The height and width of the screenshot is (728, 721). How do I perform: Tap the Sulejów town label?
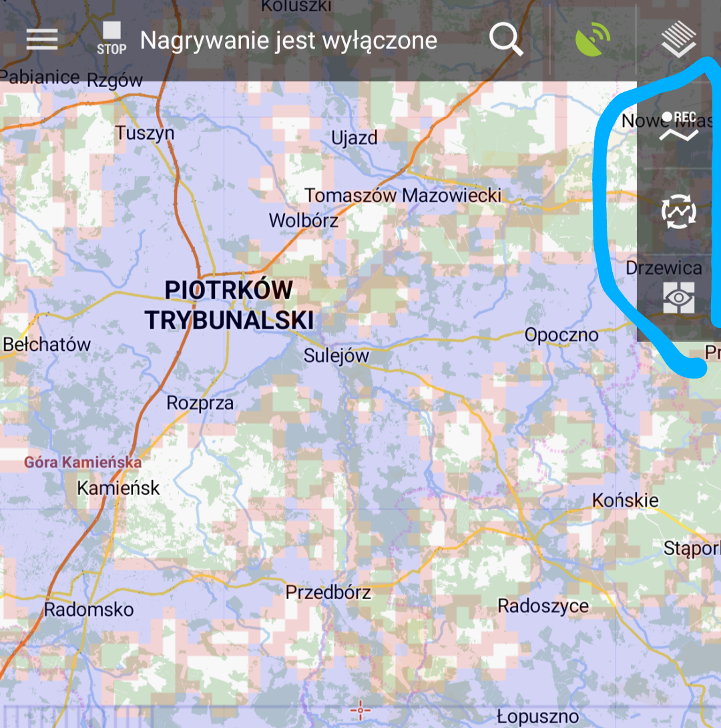click(336, 356)
